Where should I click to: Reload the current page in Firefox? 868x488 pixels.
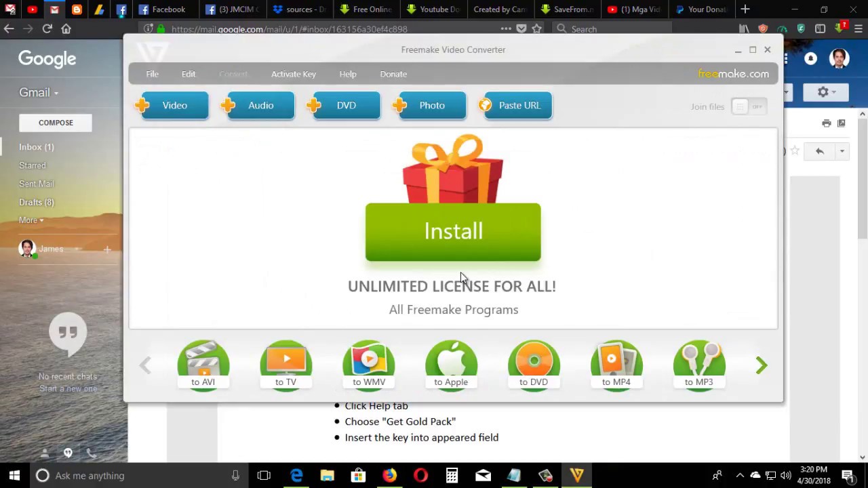click(x=47, y=29)
